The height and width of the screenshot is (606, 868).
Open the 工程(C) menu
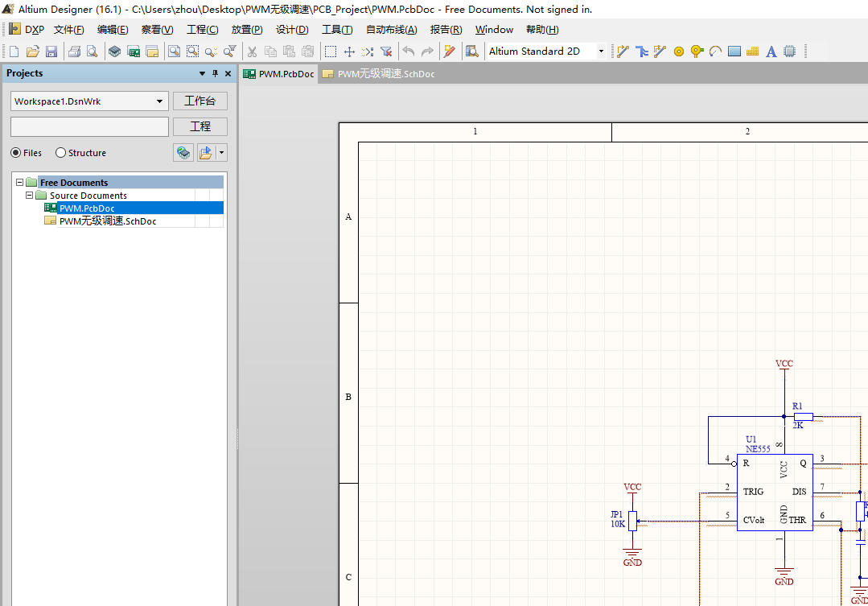click(x=202, y=29)
